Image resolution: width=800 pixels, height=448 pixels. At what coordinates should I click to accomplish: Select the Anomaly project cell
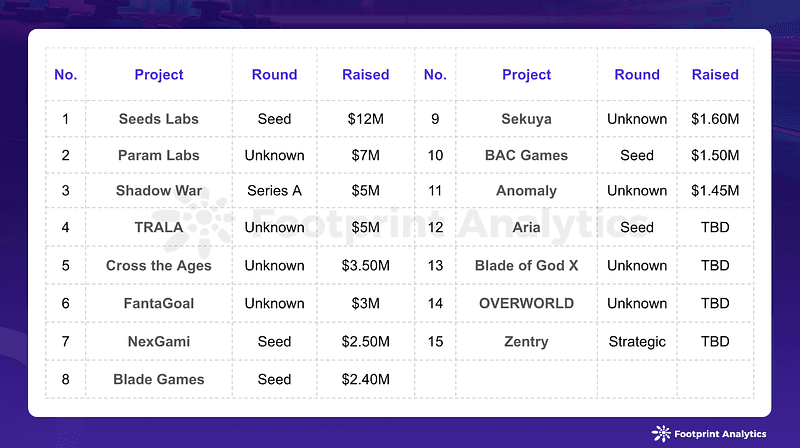point(527,190)
